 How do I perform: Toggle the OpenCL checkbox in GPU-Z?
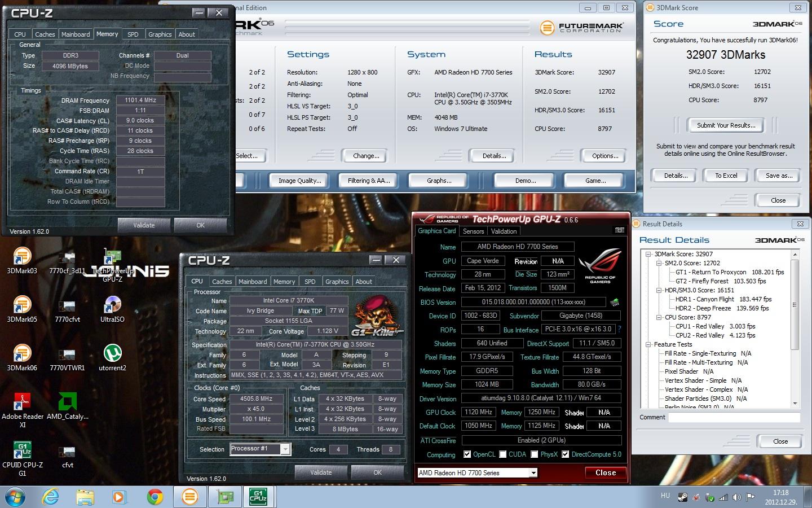(x=467, y=454)
